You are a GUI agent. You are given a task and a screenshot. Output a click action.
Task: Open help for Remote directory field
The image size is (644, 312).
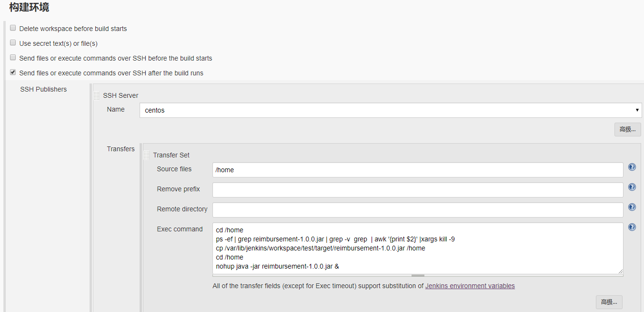[632, 208]
